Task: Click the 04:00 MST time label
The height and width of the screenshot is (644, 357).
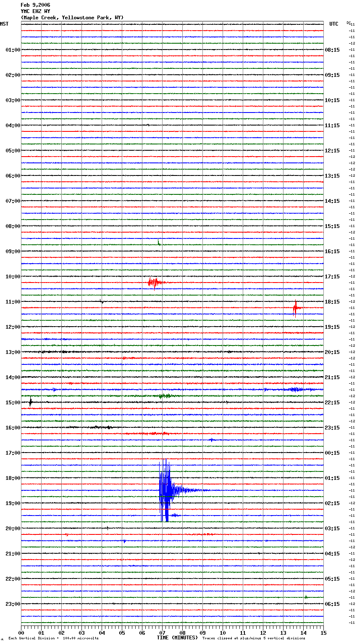Action: click(x=13, y=126)
